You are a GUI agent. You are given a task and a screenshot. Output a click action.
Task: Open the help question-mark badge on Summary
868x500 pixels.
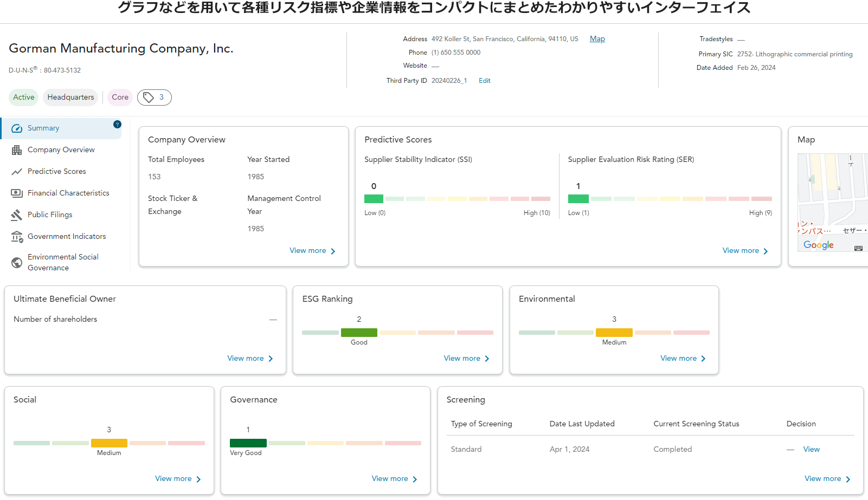coord(117,125)
